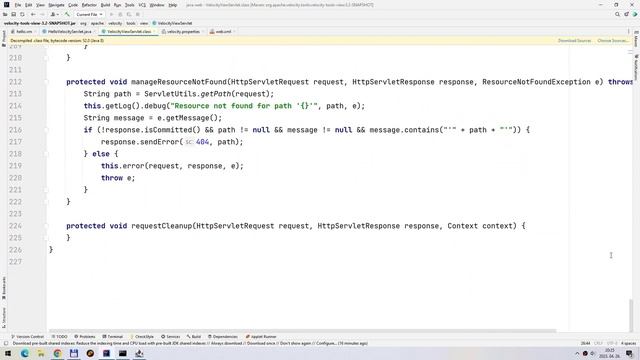The image size is (640, 360).
Task: Open the VCS menu
Action: [142, 5]
